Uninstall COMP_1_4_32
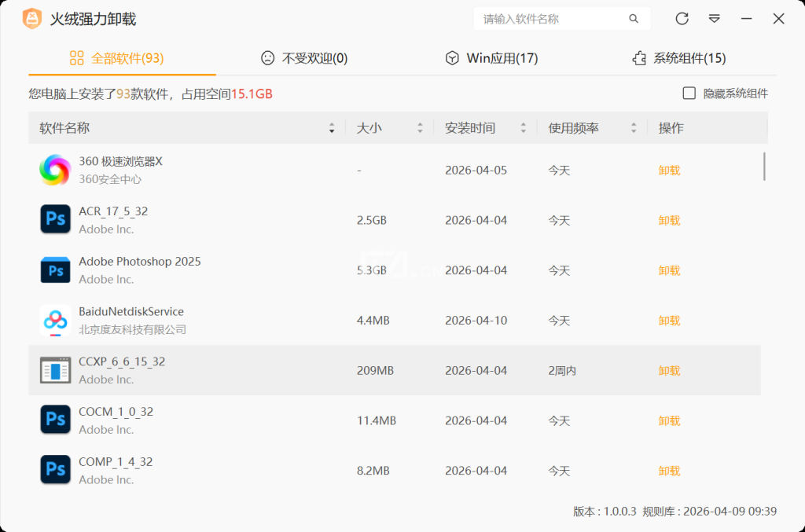The width and height of the screenshot is (805, 532). point(670,471)
